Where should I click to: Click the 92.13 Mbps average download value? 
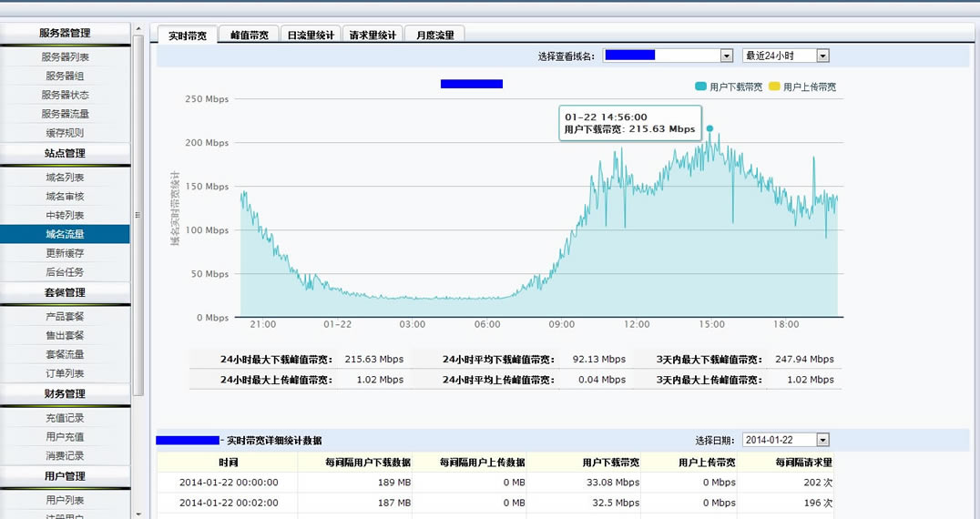coord(598,359)
